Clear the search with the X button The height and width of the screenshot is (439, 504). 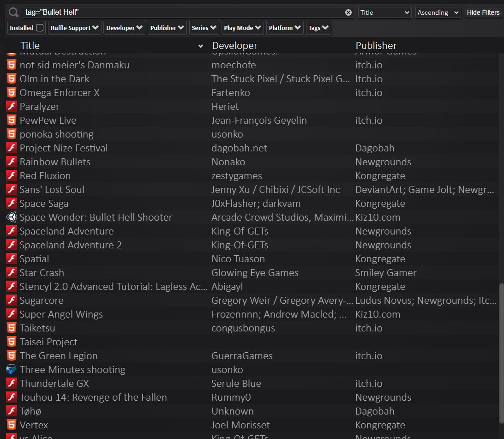pyautogui.click(x=348, y=12)
